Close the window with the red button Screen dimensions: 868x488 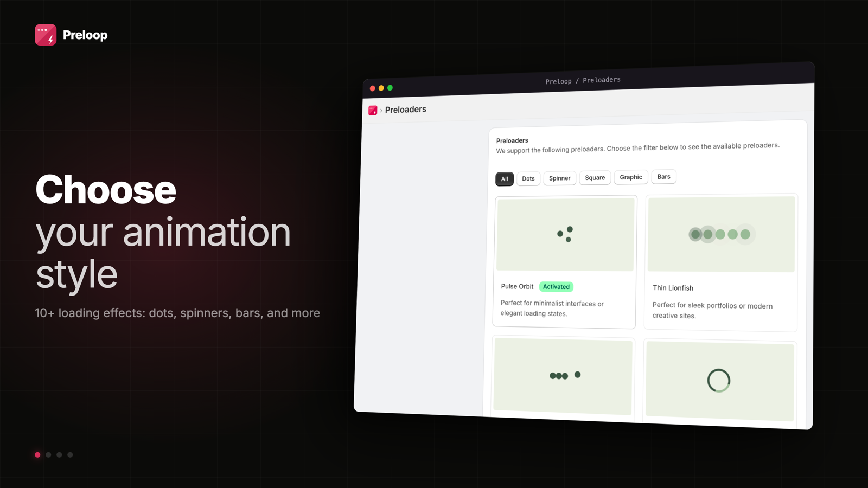[373, 88]
